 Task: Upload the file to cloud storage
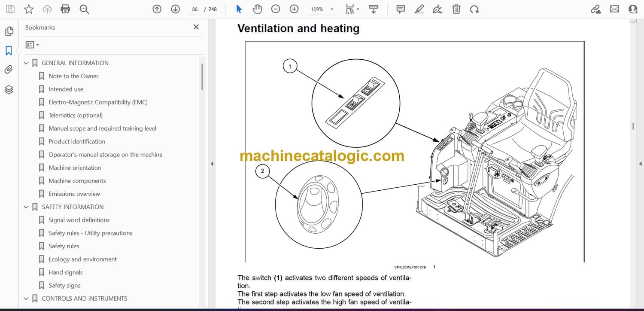pos(47,9)
